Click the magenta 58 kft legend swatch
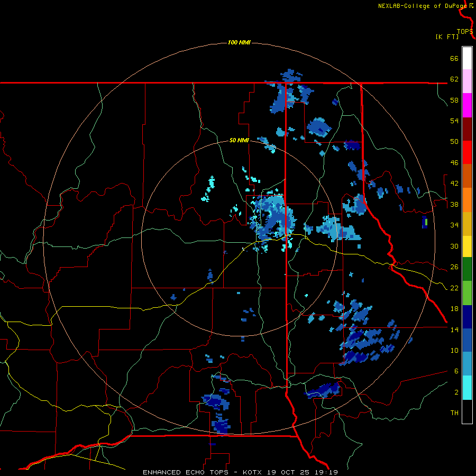Viewport: 476px width, 476px height. click(x=467, y=105)
